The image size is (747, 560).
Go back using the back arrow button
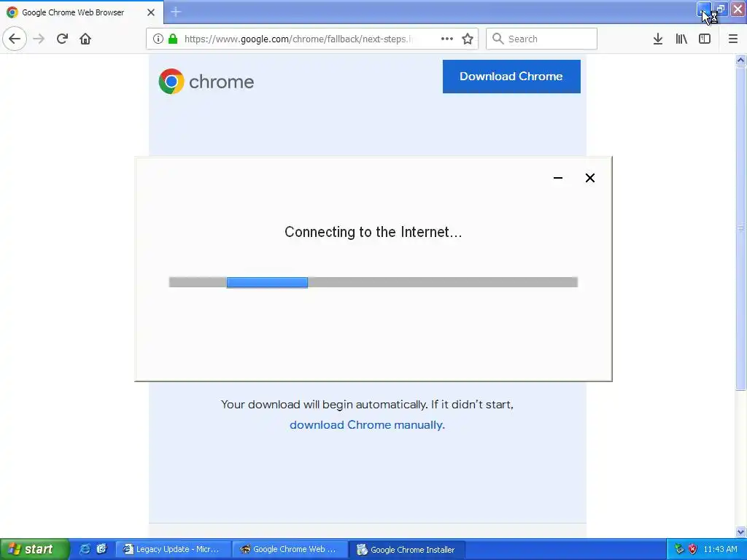point(15,39)
